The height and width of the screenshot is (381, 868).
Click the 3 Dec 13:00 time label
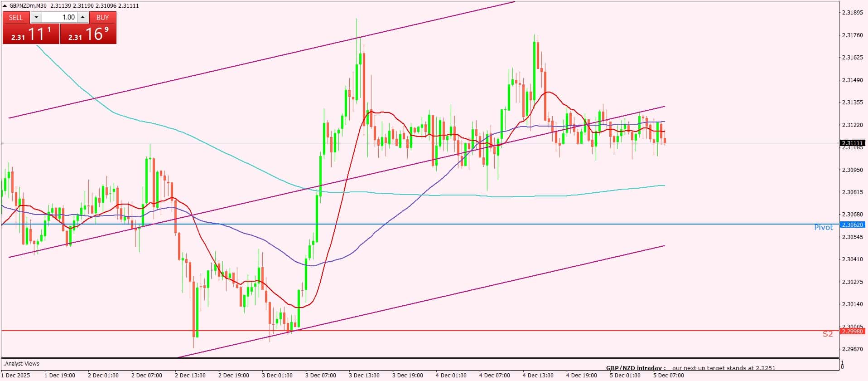(x=364, y=376)
